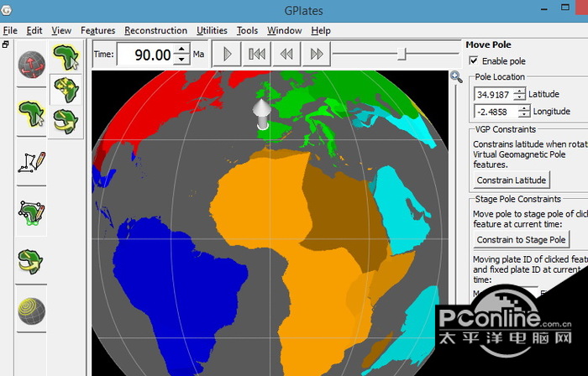Click the "Pole Location" group label
Screen dimensions: 588x376
coord(500,77)
